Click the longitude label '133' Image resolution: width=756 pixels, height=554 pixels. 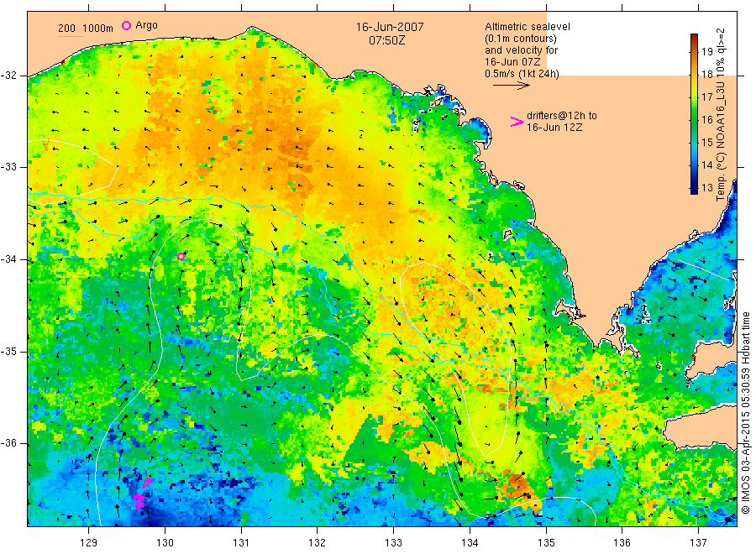(393, 543)
